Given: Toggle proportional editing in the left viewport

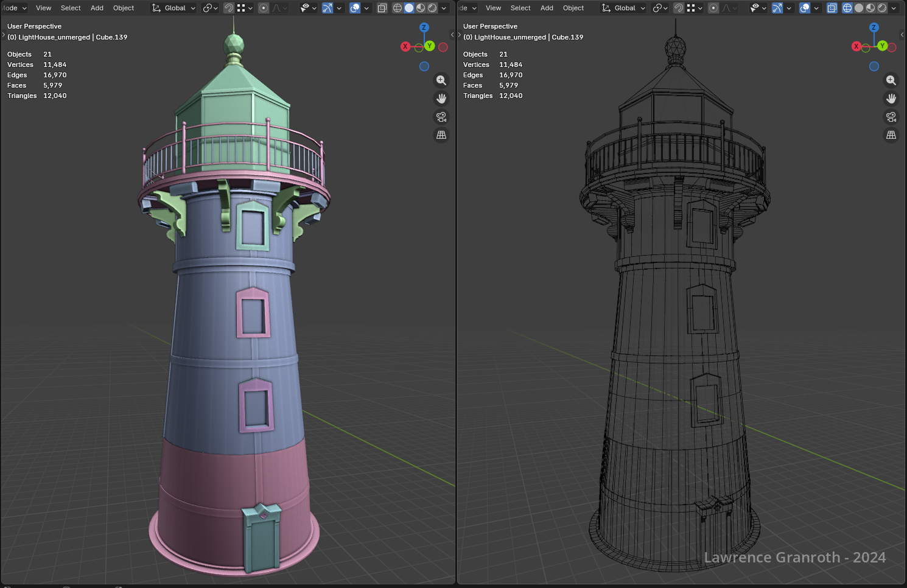Looking at the screenshot, I should pos(264,8).
